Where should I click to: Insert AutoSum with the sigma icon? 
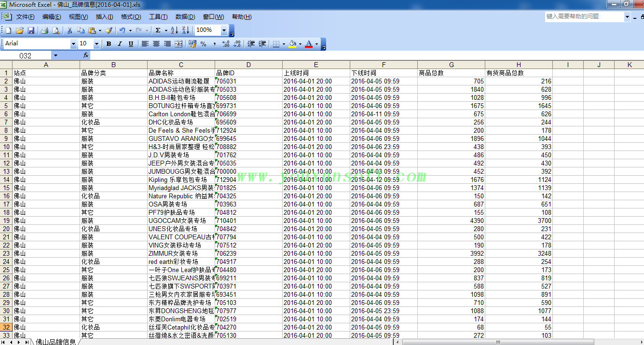point(158,30)
